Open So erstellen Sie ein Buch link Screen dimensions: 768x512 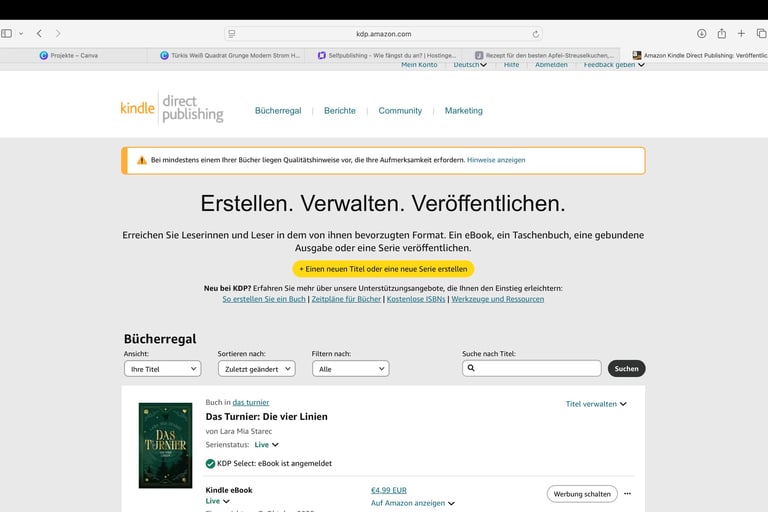click(264, 299)
